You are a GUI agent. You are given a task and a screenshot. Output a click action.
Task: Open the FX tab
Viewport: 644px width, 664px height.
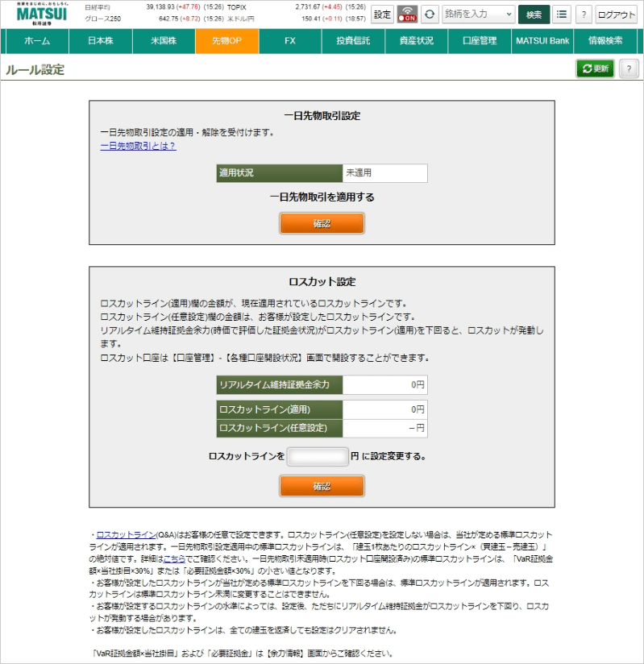[290, 41]
